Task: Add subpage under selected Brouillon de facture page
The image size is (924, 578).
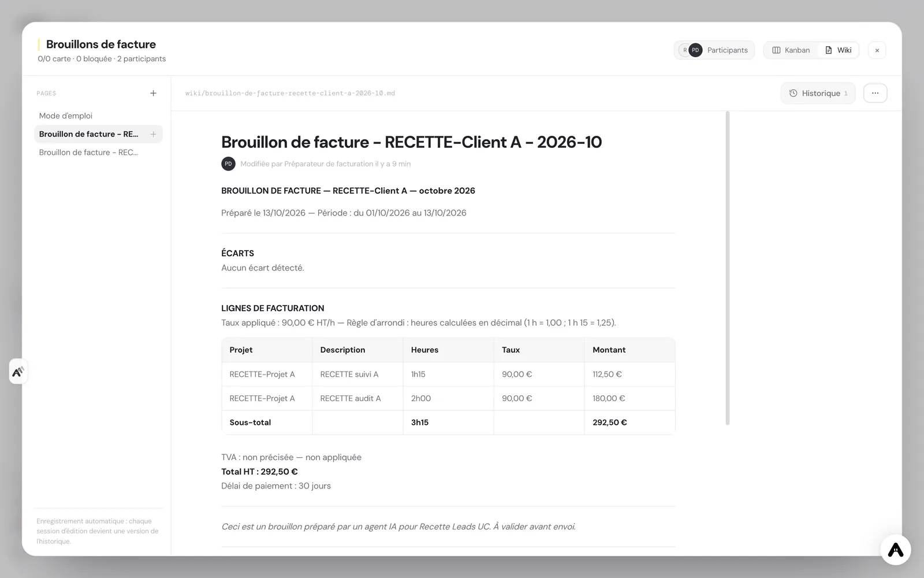Action: [x=153, y=134]
